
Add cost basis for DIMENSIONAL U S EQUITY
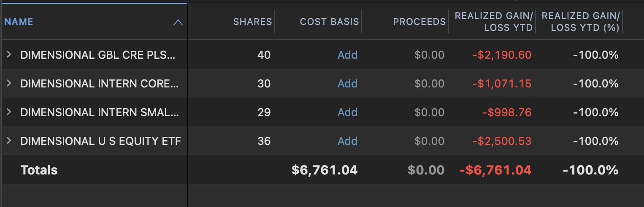(x=347, y=141)
